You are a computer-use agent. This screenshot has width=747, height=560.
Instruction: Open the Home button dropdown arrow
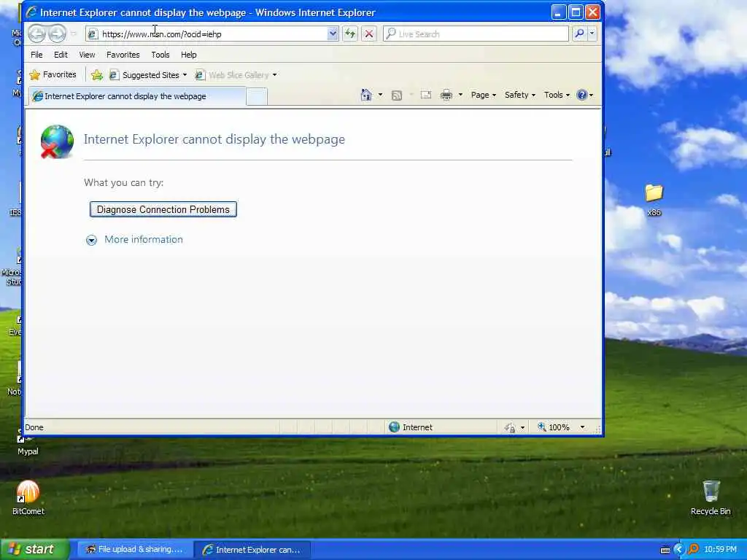click(x=380, y=95)
